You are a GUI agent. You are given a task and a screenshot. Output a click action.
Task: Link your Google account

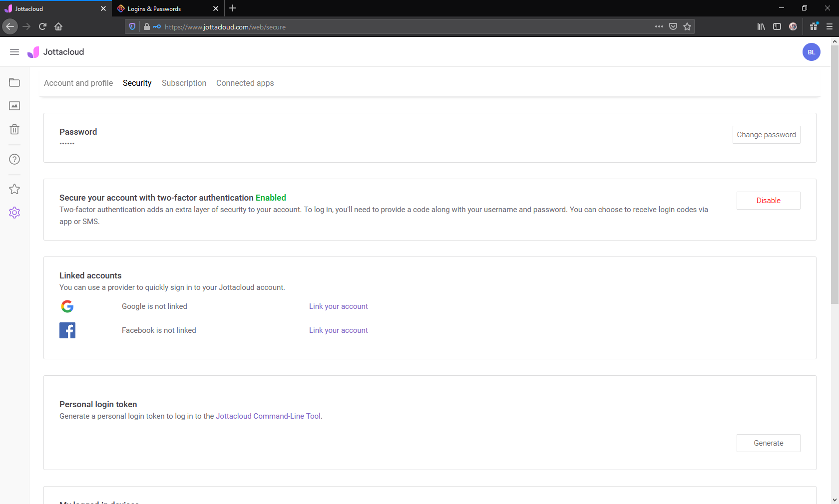click(x=338, y=306)
